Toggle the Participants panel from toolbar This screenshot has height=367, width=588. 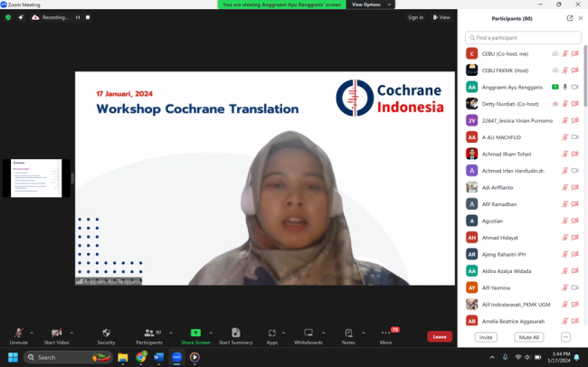click(x=149, y=336)
